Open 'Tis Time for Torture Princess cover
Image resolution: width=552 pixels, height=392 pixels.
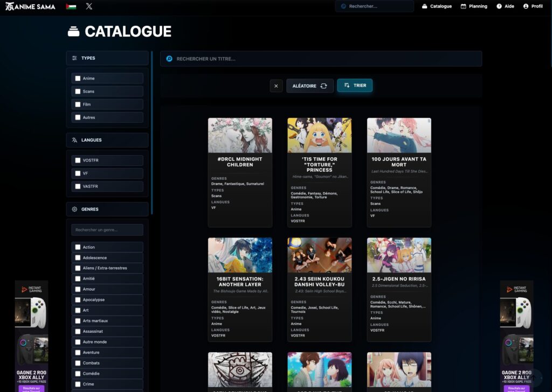[320, 135]
